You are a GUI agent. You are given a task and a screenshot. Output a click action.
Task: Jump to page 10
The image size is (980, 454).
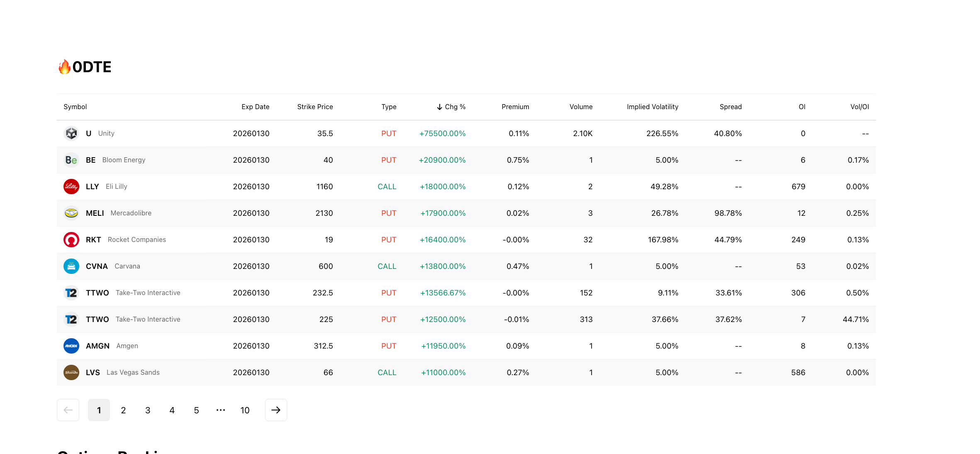click(x=245, y=410)
